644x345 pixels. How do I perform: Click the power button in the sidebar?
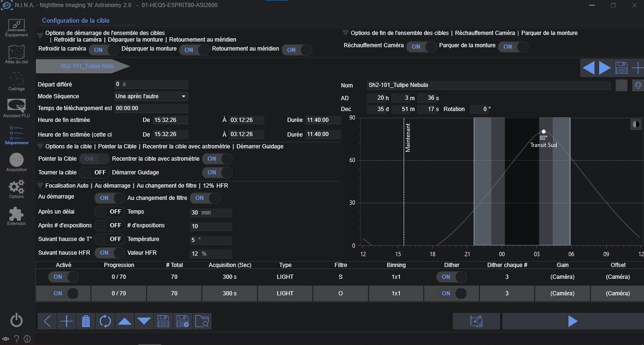[x=17, y=321]
